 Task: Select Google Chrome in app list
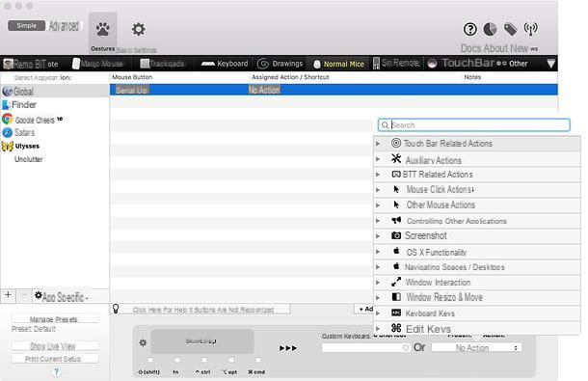55,120
